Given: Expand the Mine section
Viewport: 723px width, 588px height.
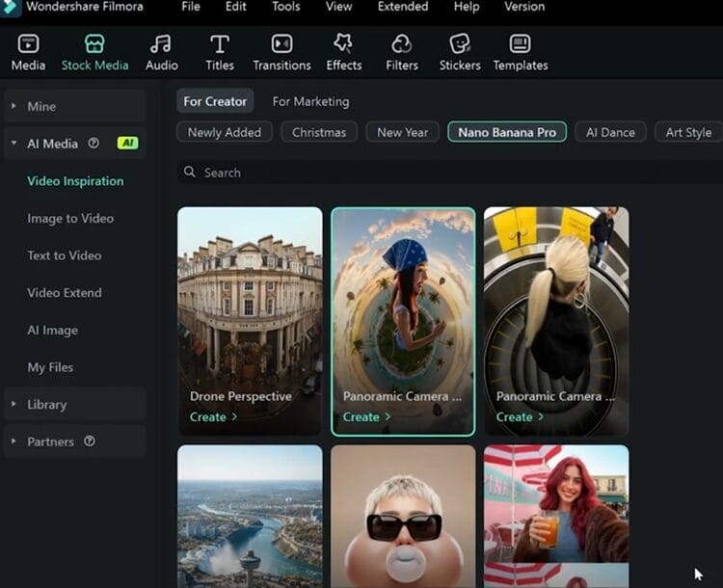Looking at the screenshot, I should click(x=13, y=106).
